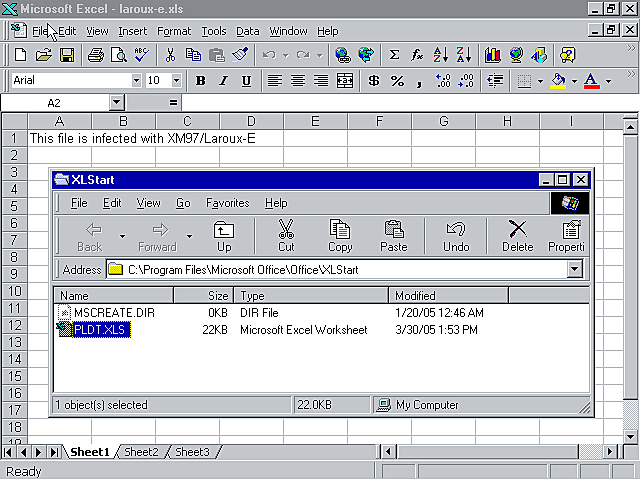
Task: Select the Format Painter brush icon
Action: 240,55
